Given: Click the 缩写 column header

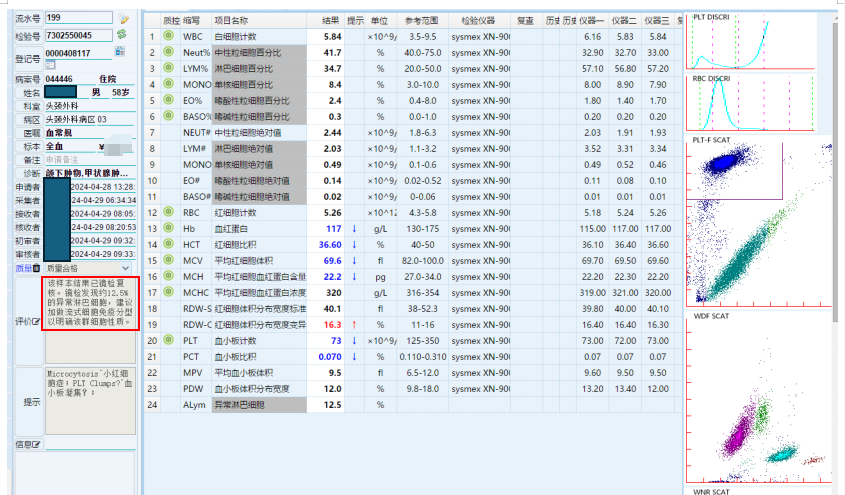Looking at the screenshot, I should coord(191,20).
